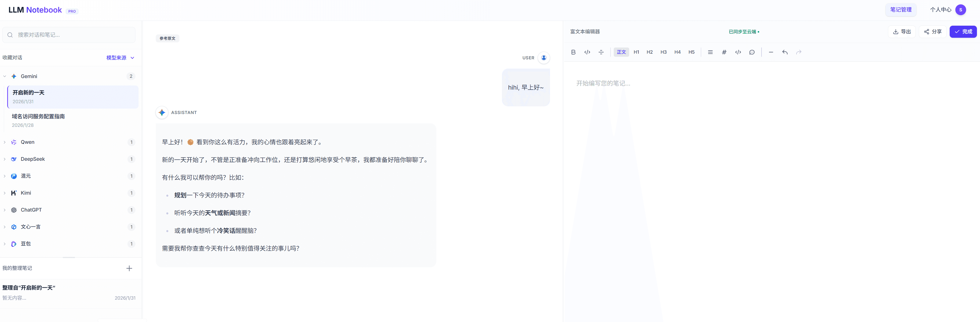
Task: Insert a horizontal divider line
Action: 771,52
